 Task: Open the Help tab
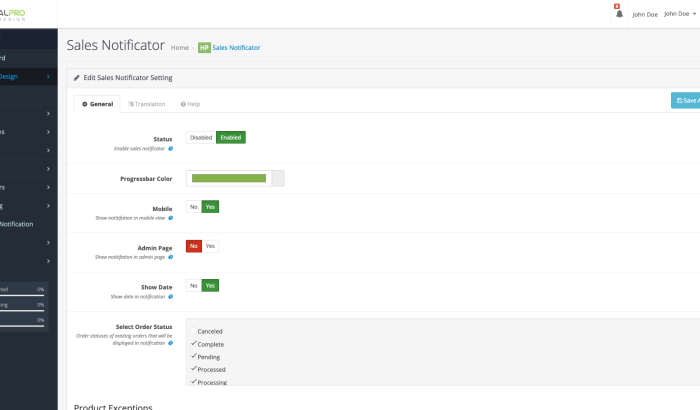point(190,104)
